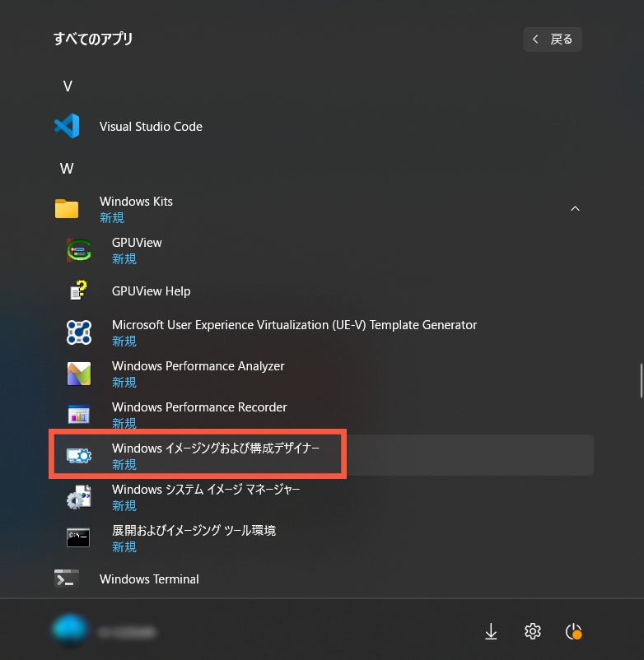Image resolution: width=644 pixels, height=660 pixels.
Task: Click the Visual Studio Code label
Action: point(151,127)
